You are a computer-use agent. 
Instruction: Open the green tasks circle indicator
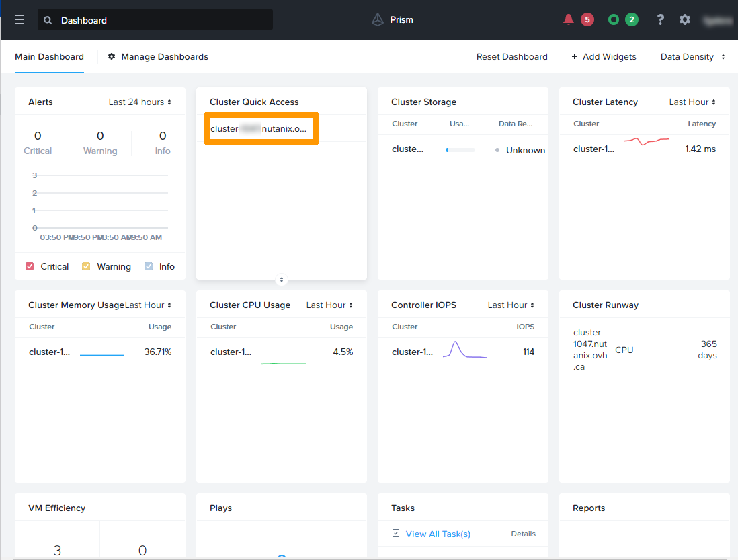point(613,19)
